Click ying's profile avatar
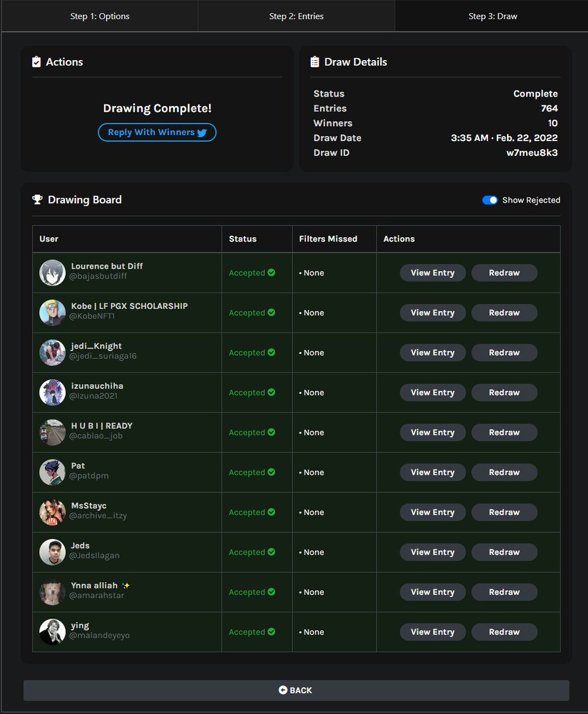This screenshot has width=588, height=714. [52, 631]
